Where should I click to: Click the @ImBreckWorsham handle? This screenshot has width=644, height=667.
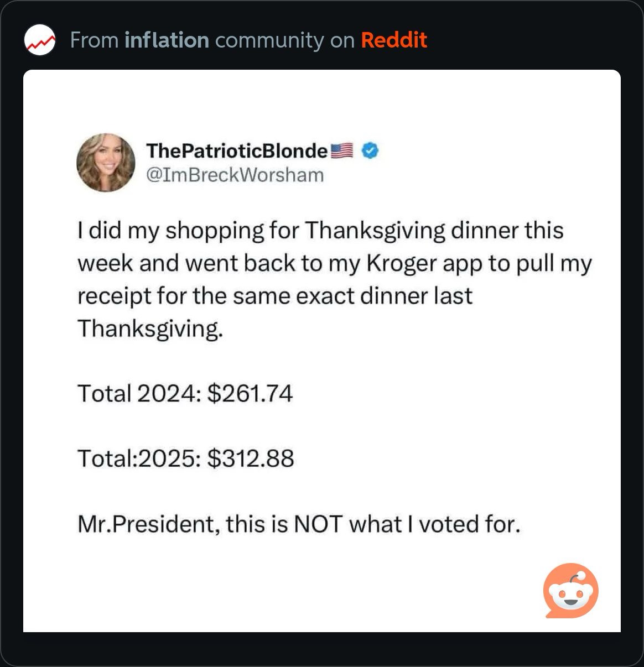[x=235, y=175]
